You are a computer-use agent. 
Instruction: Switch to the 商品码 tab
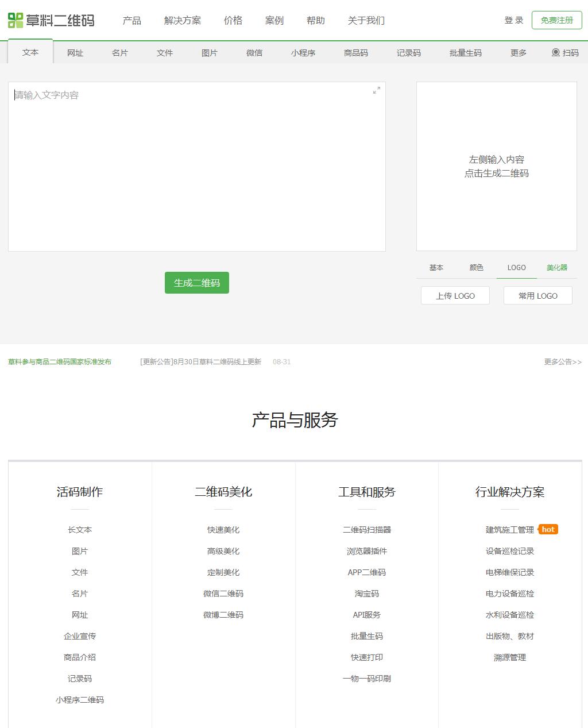pos(355,52)
